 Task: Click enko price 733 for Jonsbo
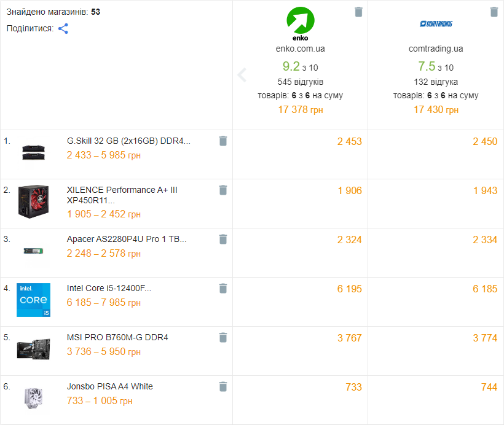click(x=353, y=388)
